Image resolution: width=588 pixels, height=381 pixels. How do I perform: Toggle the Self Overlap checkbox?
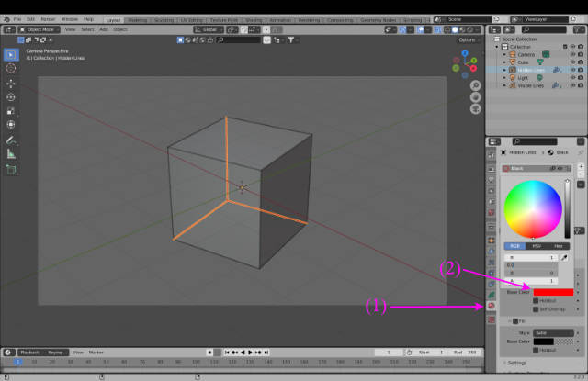(536, 309)
